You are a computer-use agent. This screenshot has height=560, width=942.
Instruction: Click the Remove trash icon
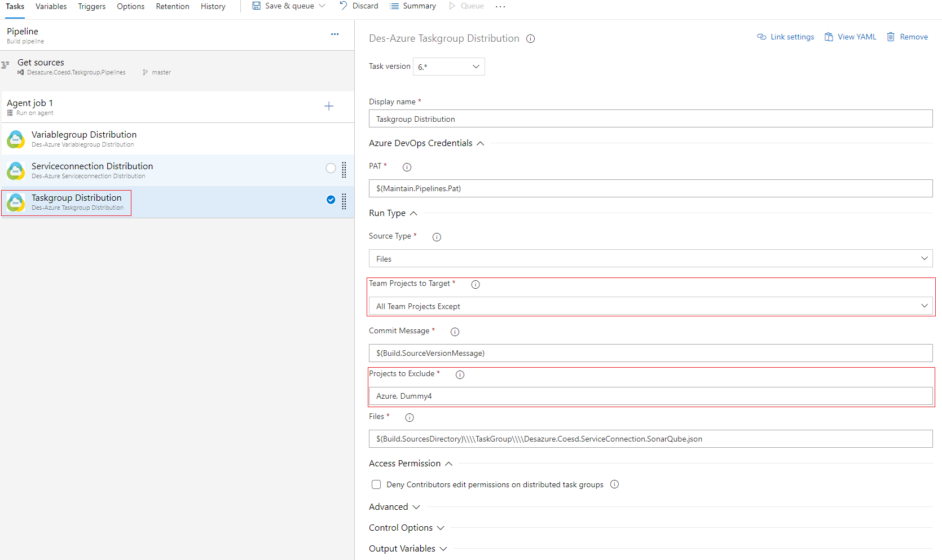click(x=891, y=37)
